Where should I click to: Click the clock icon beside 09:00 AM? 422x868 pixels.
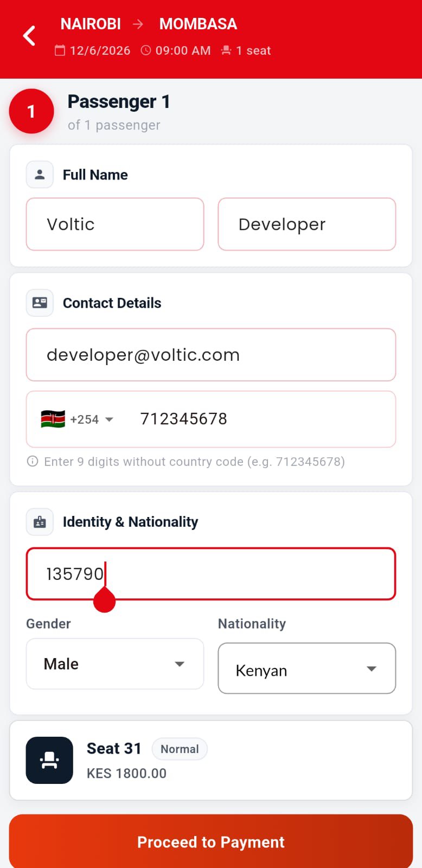[146, 50]
